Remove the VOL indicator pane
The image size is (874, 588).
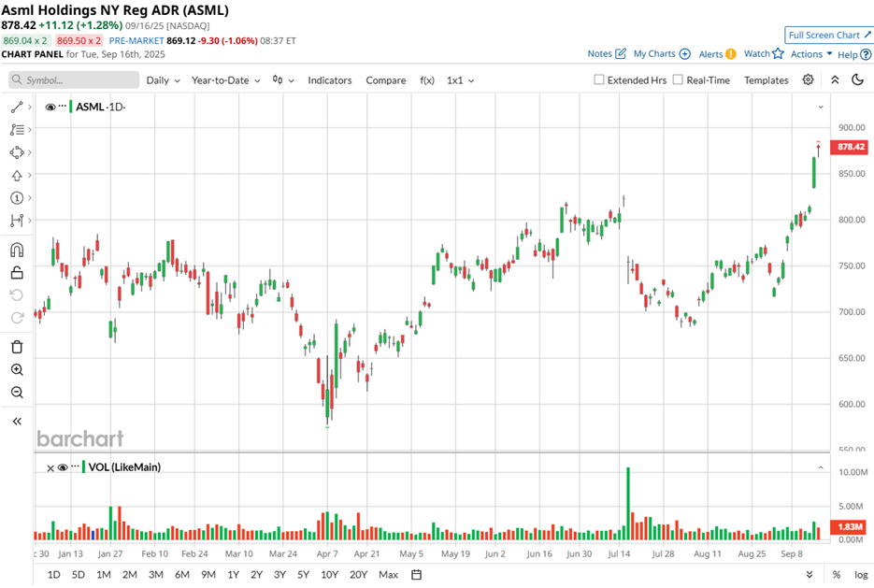(x=50, y=468)
